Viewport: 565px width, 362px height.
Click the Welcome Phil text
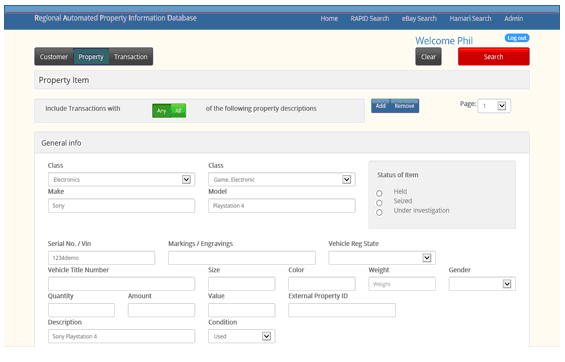(444, 41)
